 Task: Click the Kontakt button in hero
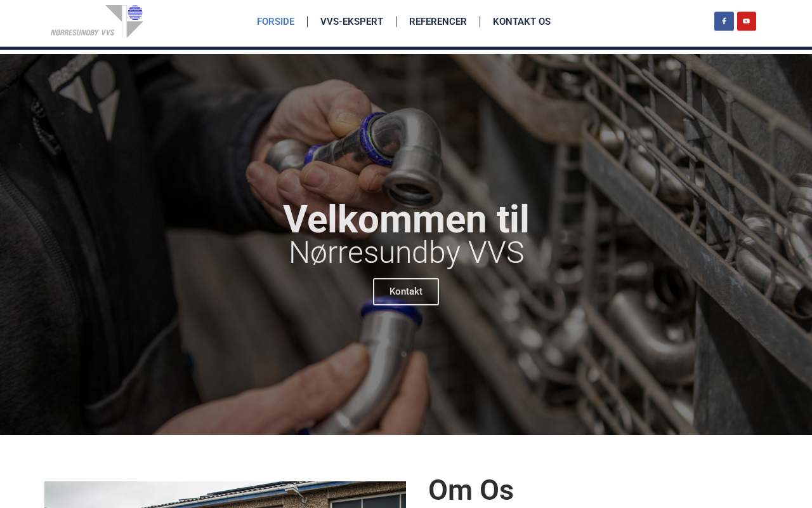point(406,291)
